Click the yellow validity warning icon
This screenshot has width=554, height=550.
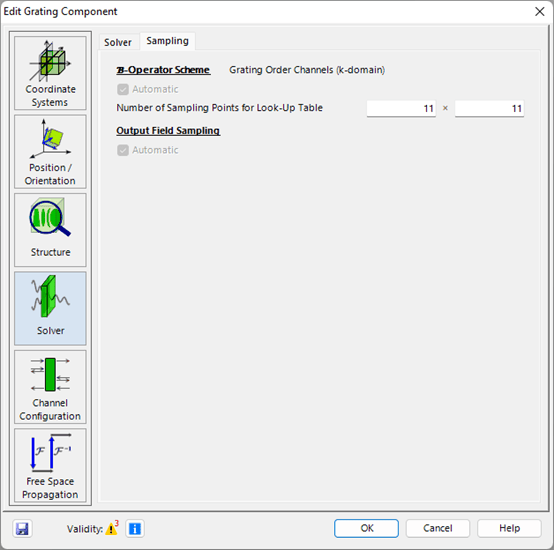tap(112, 528)
